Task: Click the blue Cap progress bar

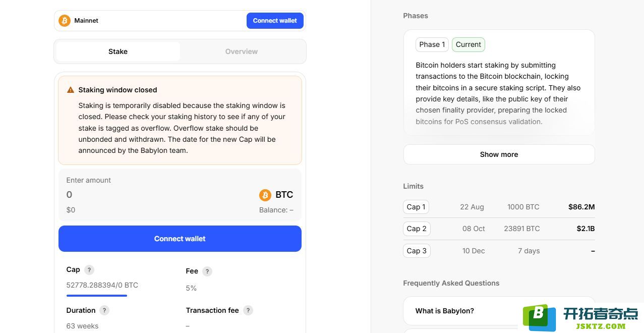Action: 97,296
